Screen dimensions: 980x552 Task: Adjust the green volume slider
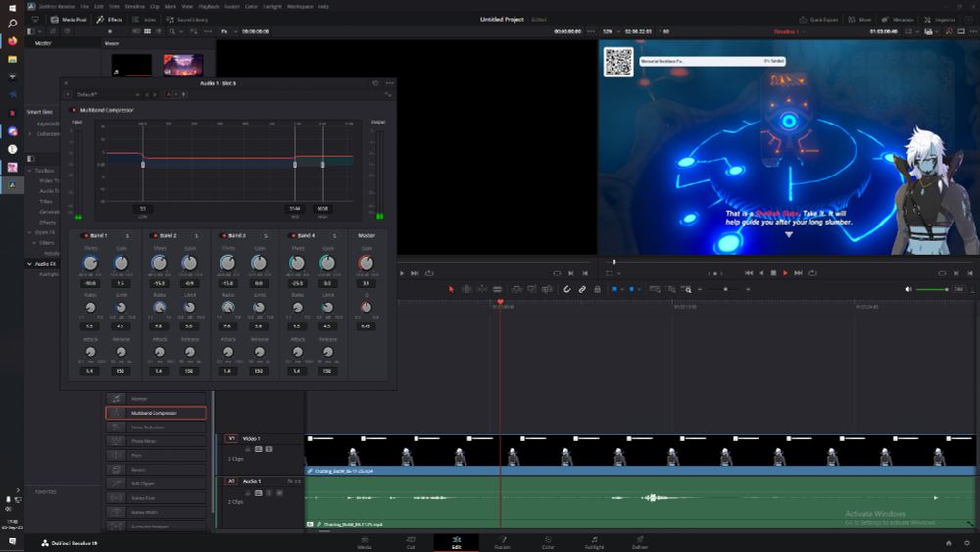[x=932, y=289]
